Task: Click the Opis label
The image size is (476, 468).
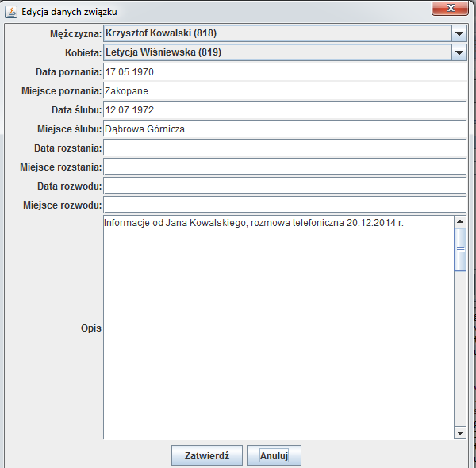Action: [90, 328]
